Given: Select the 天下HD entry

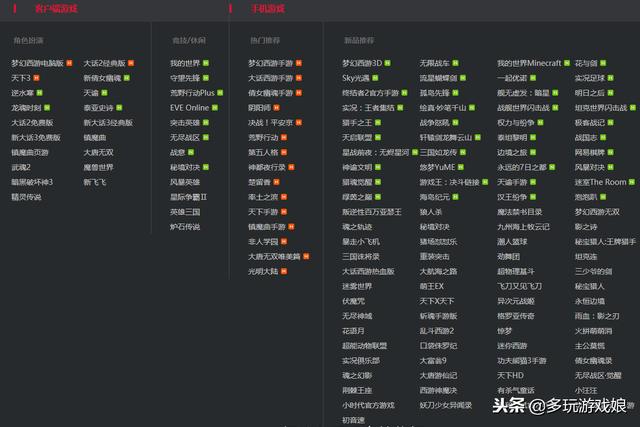Looking at the screenshot, I should point(510,375).
